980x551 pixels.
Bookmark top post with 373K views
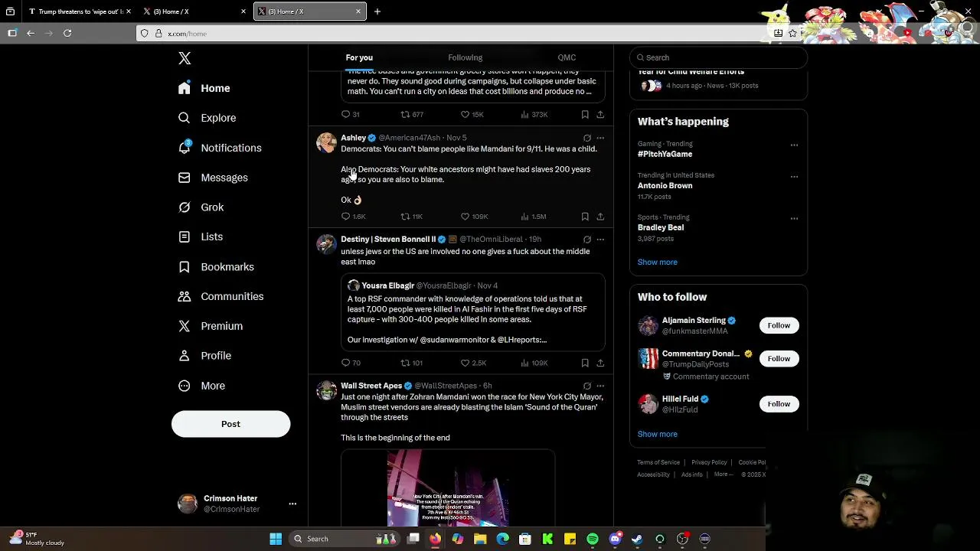coord(585,115)
